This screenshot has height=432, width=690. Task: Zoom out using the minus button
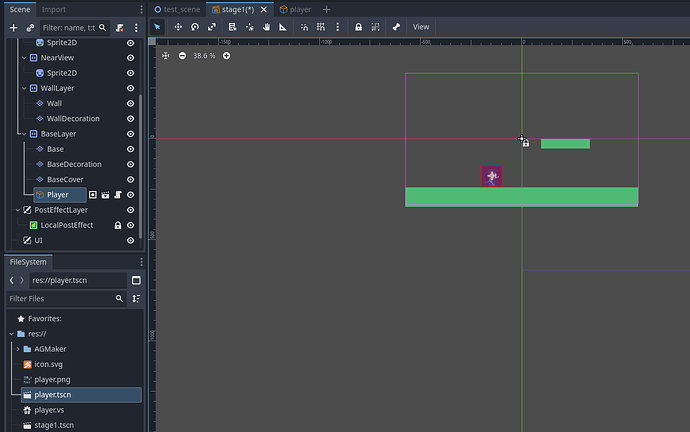pyautogui.click(x=182, y=55)
